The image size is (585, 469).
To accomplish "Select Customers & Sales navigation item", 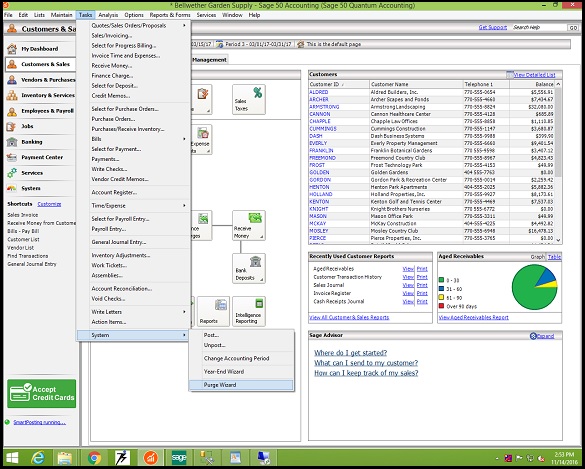I will click(x=40, y=64).
